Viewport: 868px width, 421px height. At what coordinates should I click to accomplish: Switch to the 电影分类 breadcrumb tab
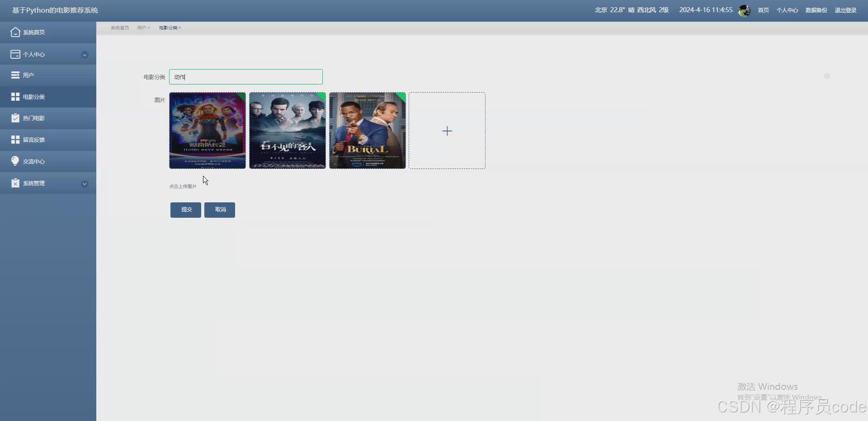point(168,28)
